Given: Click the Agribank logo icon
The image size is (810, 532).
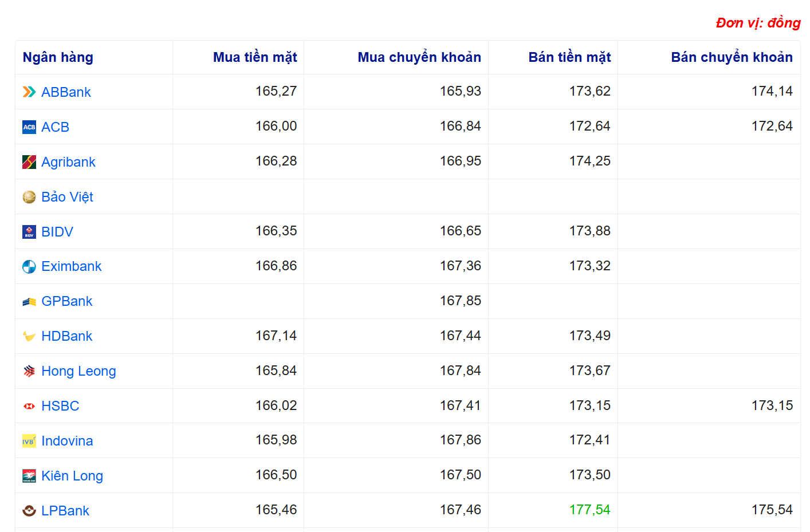Looking at the screenshot, I should click(x=29, y=162).
